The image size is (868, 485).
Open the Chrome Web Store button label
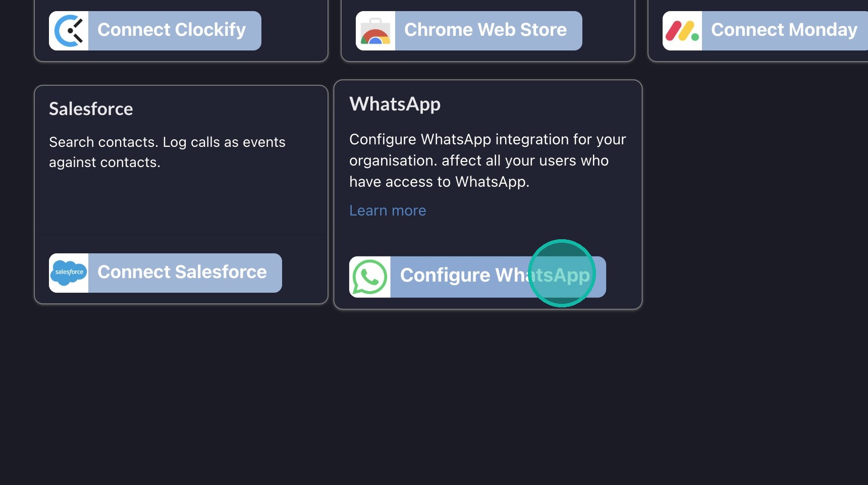pos(485,30)
